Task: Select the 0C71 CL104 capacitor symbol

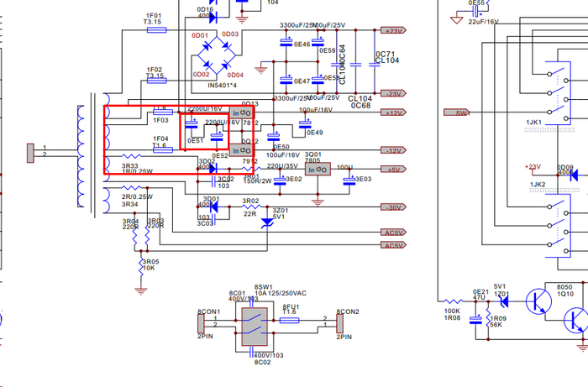Action: [375, 65]
